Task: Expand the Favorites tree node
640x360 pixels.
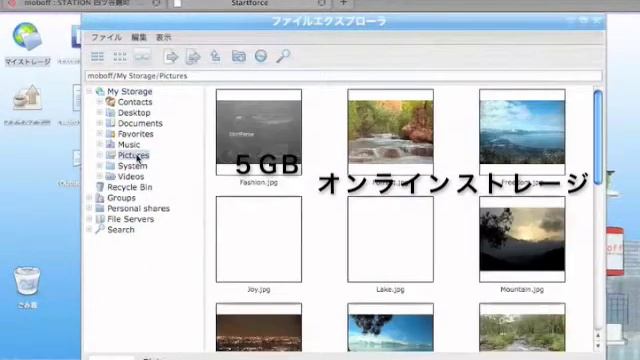Action: [x=100, y=134]
